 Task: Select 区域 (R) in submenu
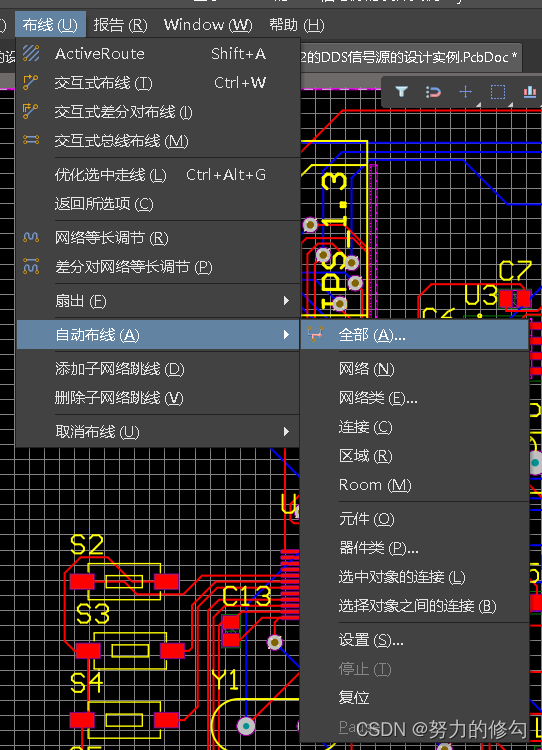[414, 456]
